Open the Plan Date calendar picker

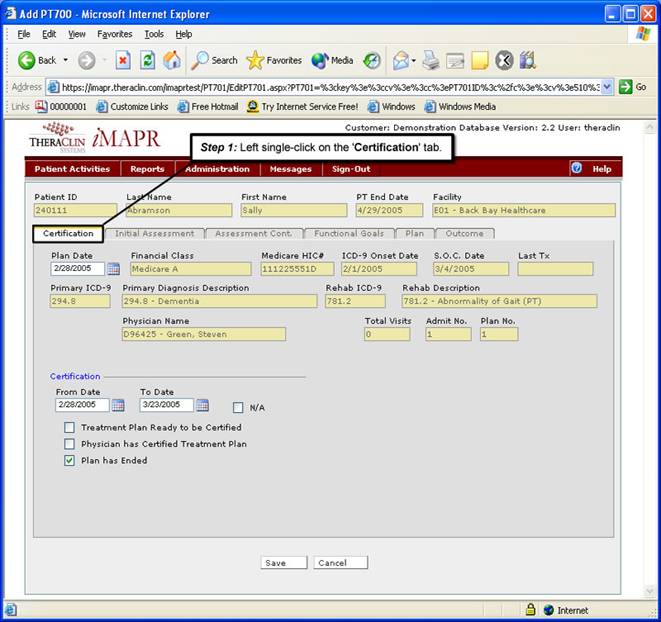click(x=113, y=269)
